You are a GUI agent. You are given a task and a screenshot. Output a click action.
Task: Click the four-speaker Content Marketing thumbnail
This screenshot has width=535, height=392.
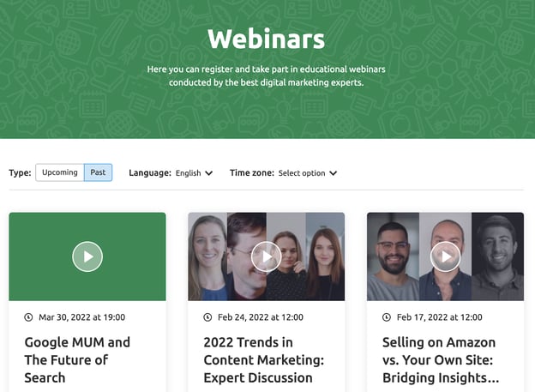266,256
